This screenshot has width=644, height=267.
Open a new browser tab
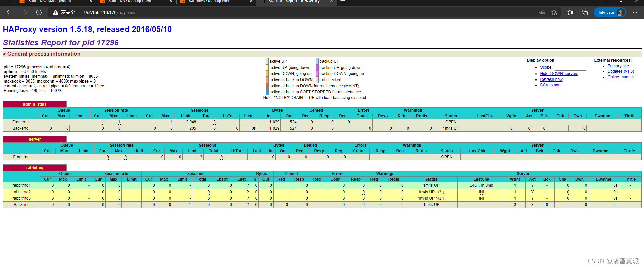click(343, 2)
